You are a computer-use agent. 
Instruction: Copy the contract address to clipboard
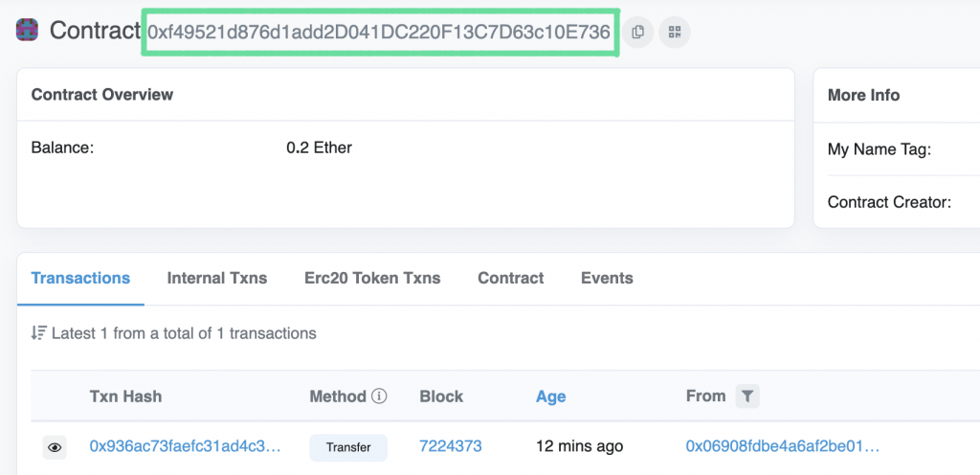point(637,32)
